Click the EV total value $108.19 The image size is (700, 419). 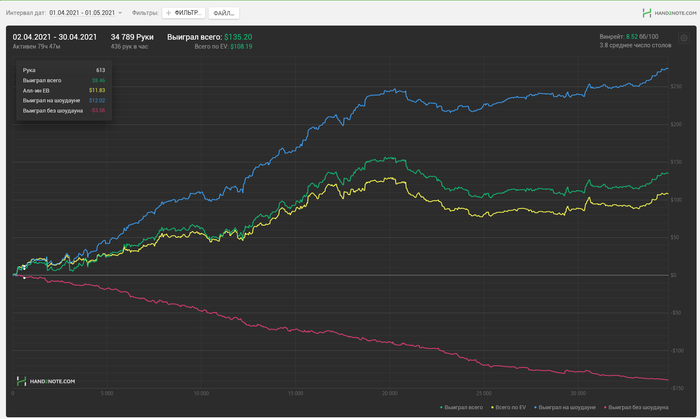coord(241,46)
